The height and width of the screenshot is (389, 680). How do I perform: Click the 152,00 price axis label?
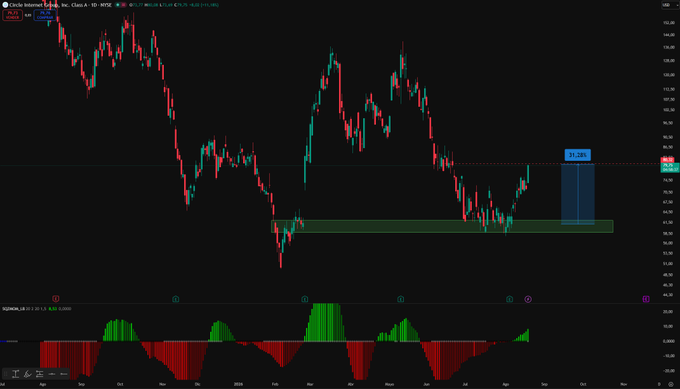click(669, 23)
